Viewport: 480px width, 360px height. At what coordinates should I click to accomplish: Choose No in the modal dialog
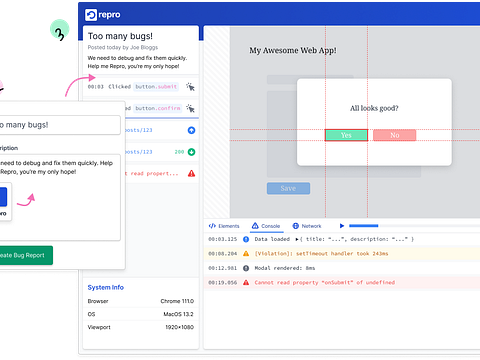pos(395,135)
